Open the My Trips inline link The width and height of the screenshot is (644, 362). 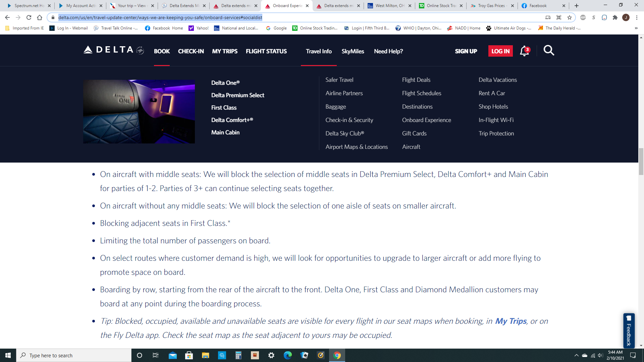(x=511, y=321)
